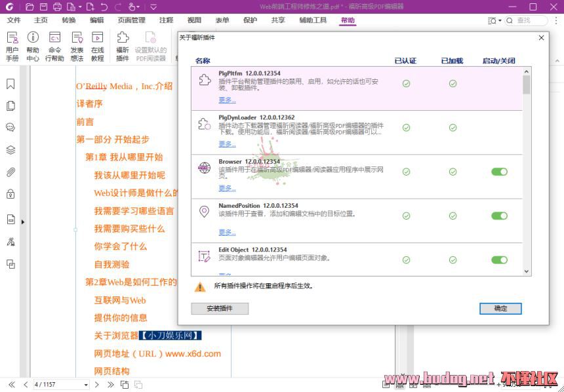Click the print icon in title bar
This screenshot has height=392, width=564.
tap(57, 7)
